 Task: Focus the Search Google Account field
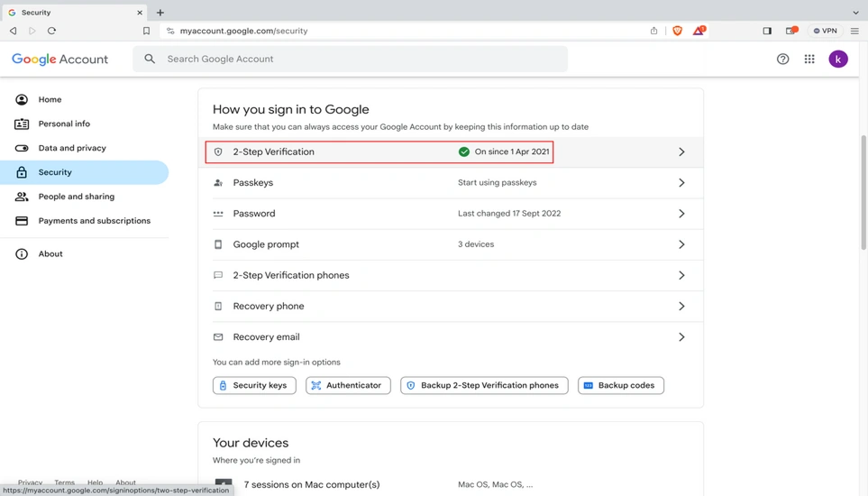click(x=350, y=59)
